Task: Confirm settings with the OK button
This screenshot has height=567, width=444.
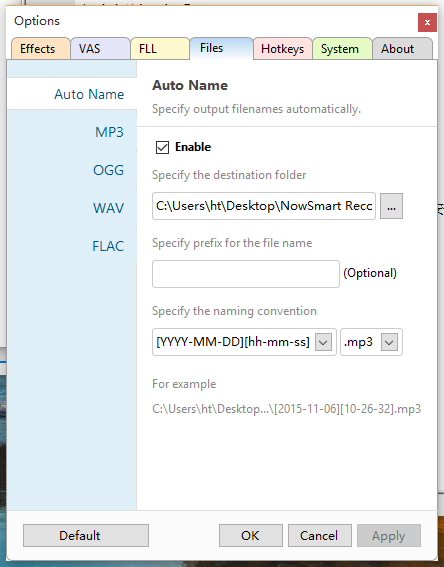Action: click(251, 536)
